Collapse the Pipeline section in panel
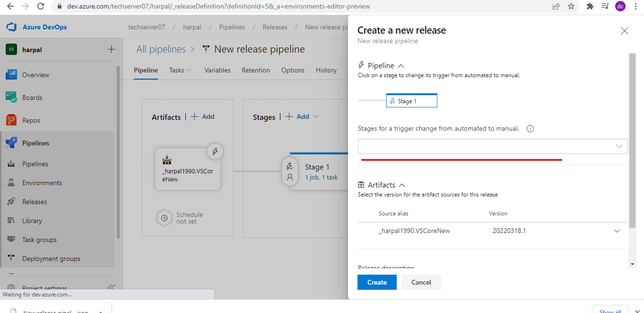 [x=401, y=66]
